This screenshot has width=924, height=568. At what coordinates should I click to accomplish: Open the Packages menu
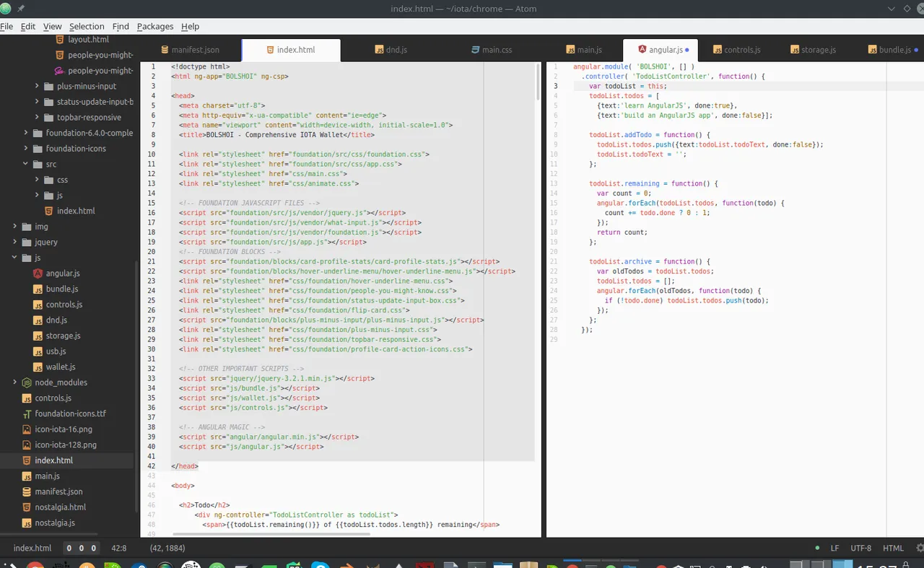155,26
